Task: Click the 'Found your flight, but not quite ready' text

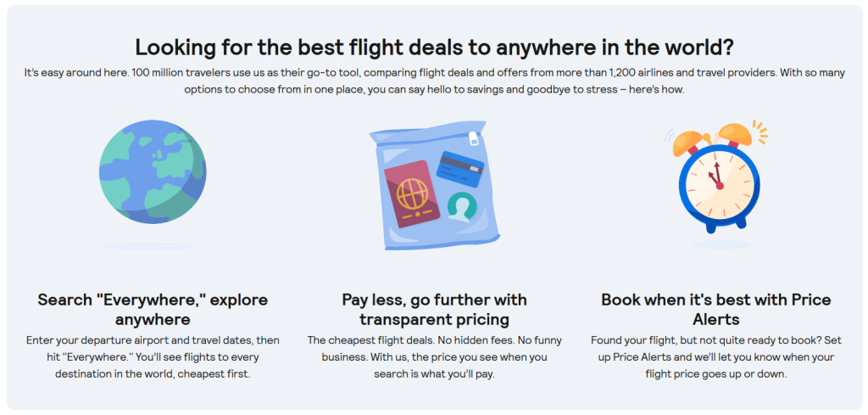Action: point(716,356)
